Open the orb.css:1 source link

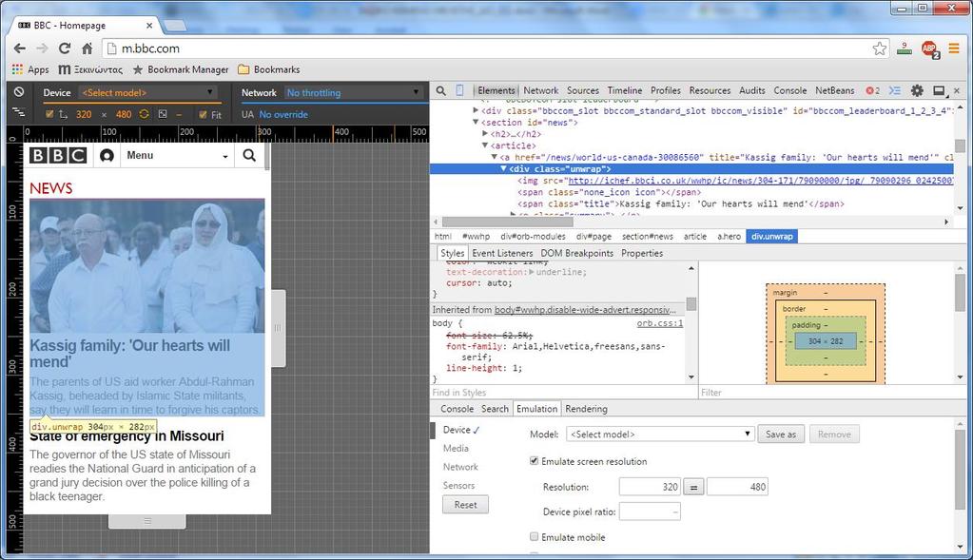point(660,323)
